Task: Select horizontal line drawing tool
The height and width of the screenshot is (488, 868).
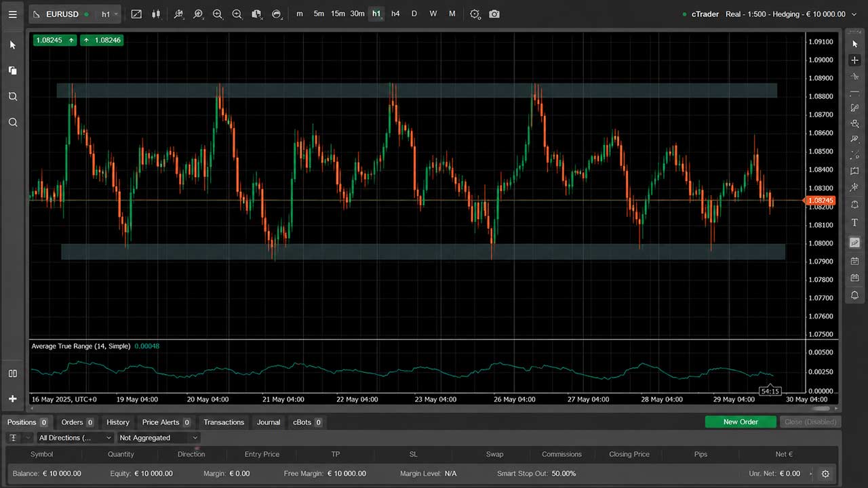Action: 854,93
